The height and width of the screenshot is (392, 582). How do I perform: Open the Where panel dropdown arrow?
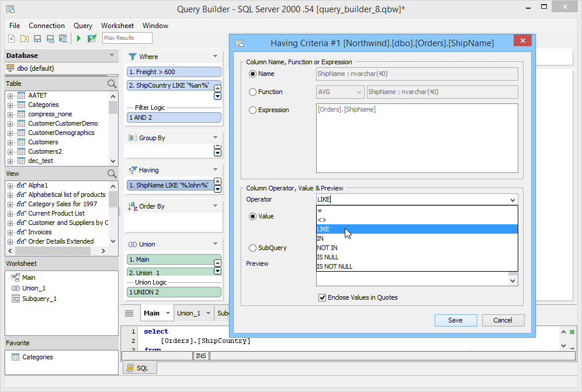[x=215, y=56]
